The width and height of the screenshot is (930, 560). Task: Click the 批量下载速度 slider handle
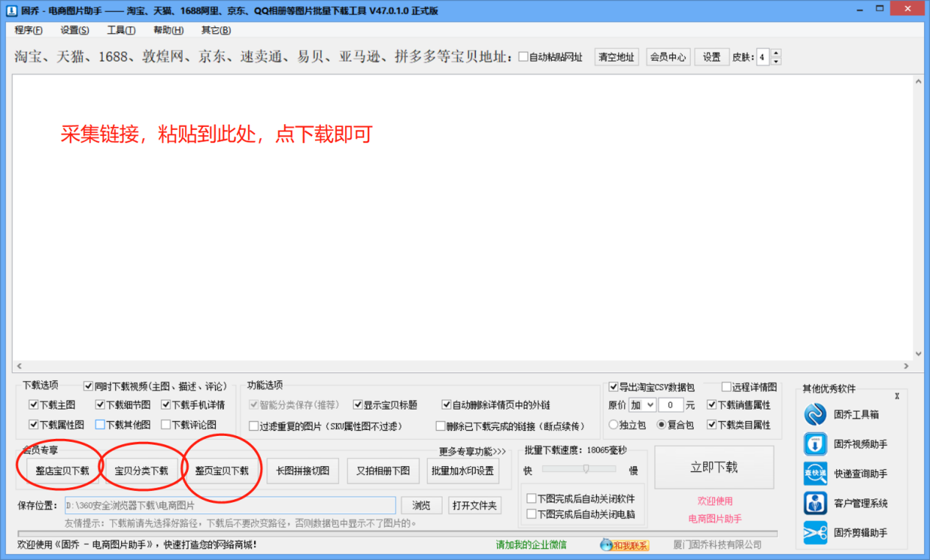pyautogui.click(x=586, y=469)
